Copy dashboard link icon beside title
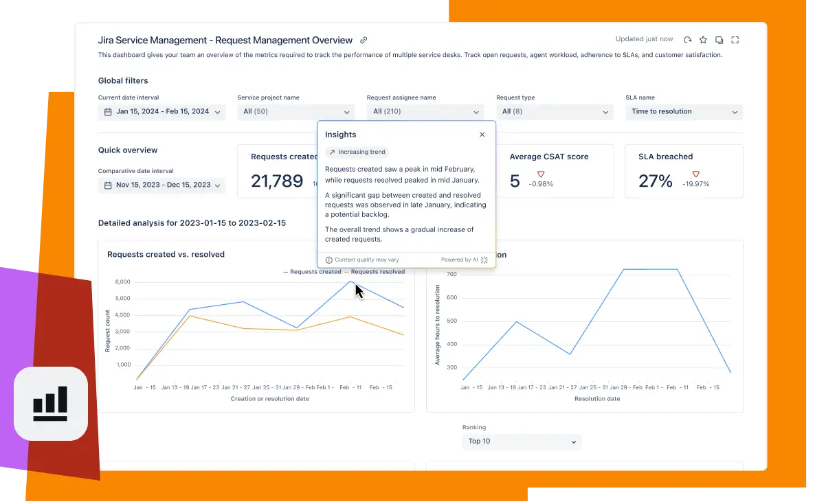This screenshot has height=504, width=826. click(x=364, y=41)
